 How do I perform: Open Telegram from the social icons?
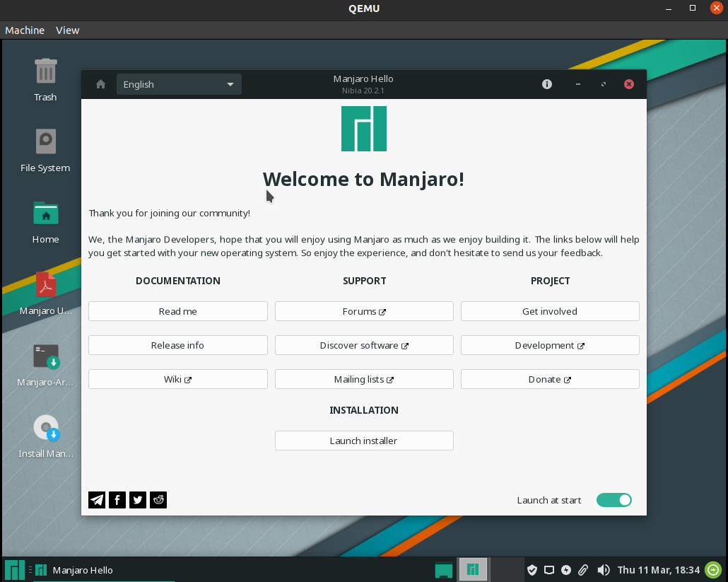coord(96,500)
